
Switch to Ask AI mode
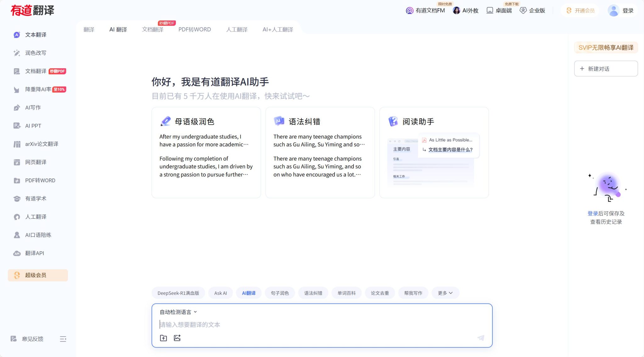point(220,293)
